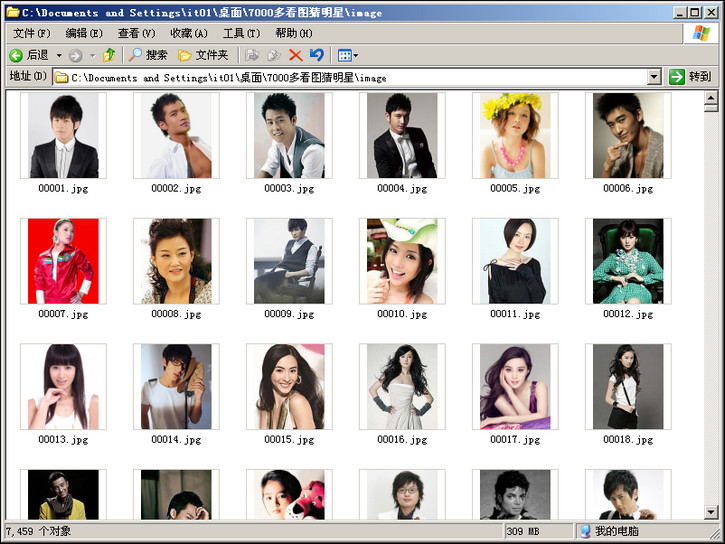
Task: Minimize the explorer window
Action: [679, 12]
